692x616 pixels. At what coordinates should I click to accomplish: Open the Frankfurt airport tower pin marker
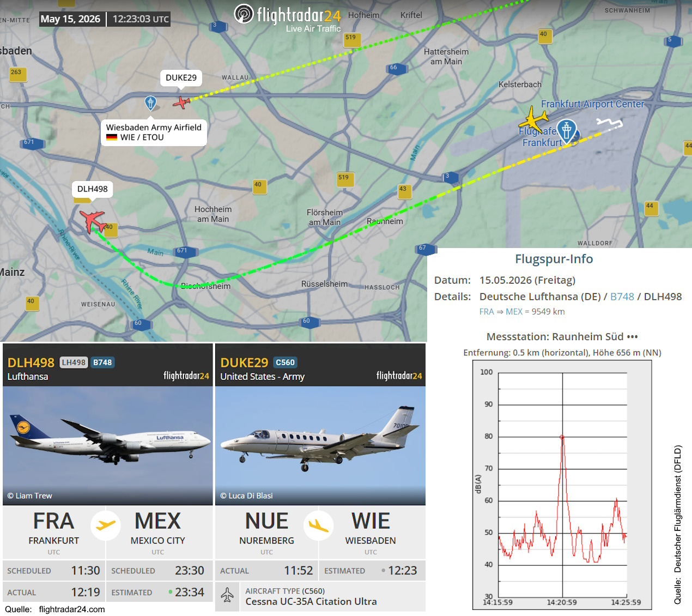(x=567, y=132)
